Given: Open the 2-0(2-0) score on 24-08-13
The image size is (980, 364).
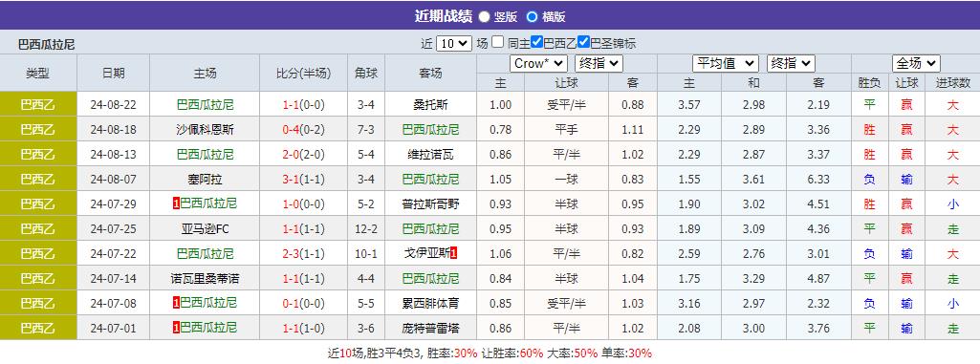Looking at the screenshot, I should 304,154.
